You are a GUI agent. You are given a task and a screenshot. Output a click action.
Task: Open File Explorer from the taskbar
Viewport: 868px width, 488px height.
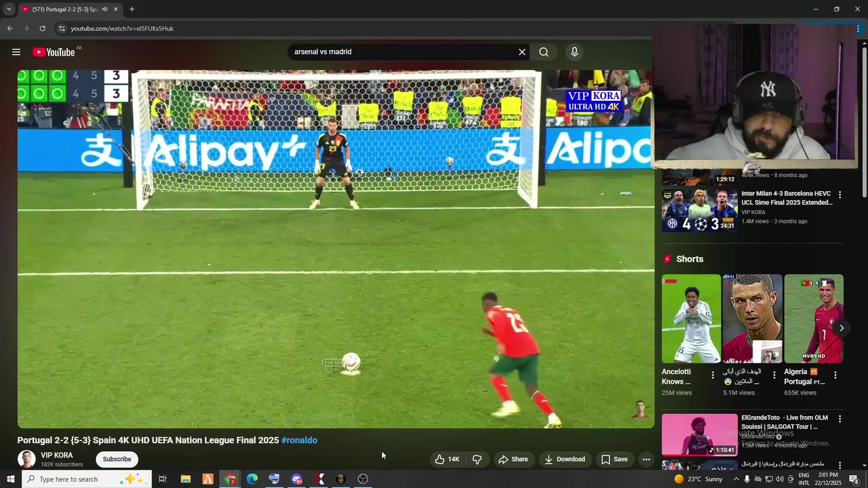(x=185, y=479)
